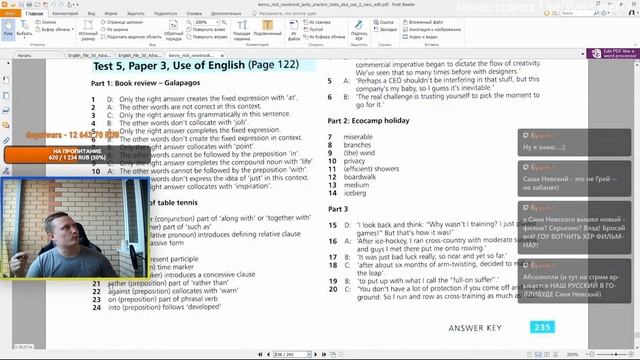The height and width of the screenshot is (360, 640).
Task: Save document via quick access toolbar
Action: click(x=21, y=4)
